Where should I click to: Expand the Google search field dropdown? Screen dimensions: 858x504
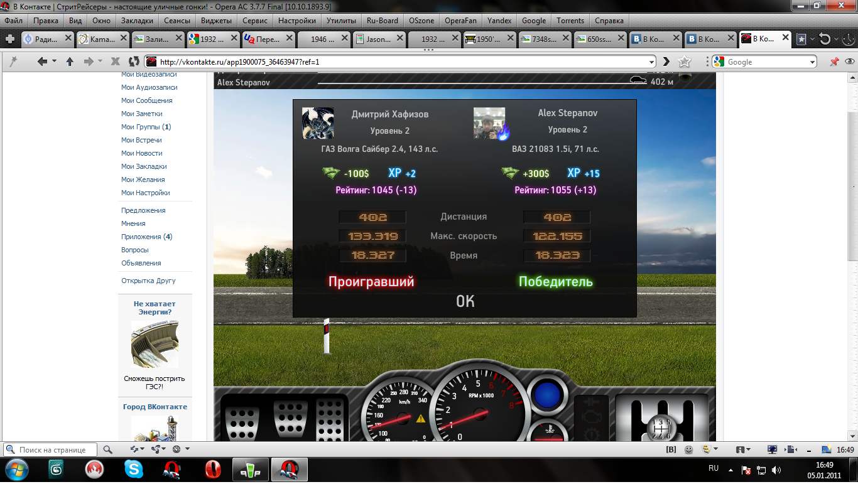[x=812, y=62]
